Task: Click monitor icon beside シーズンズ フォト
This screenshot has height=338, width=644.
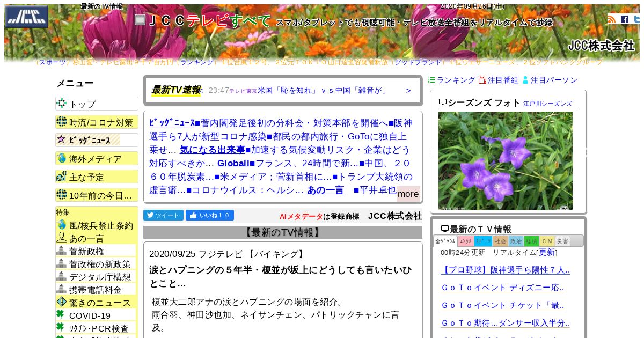Action: point(443,102)
